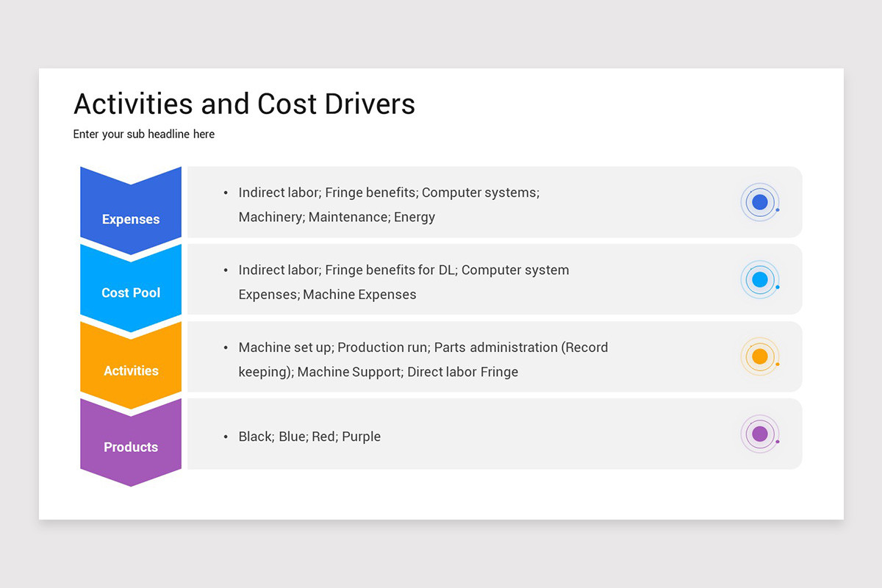882x588 pixels.
Task: Select the purple orbit icon in Products row
Action: (x=760, y=434)
